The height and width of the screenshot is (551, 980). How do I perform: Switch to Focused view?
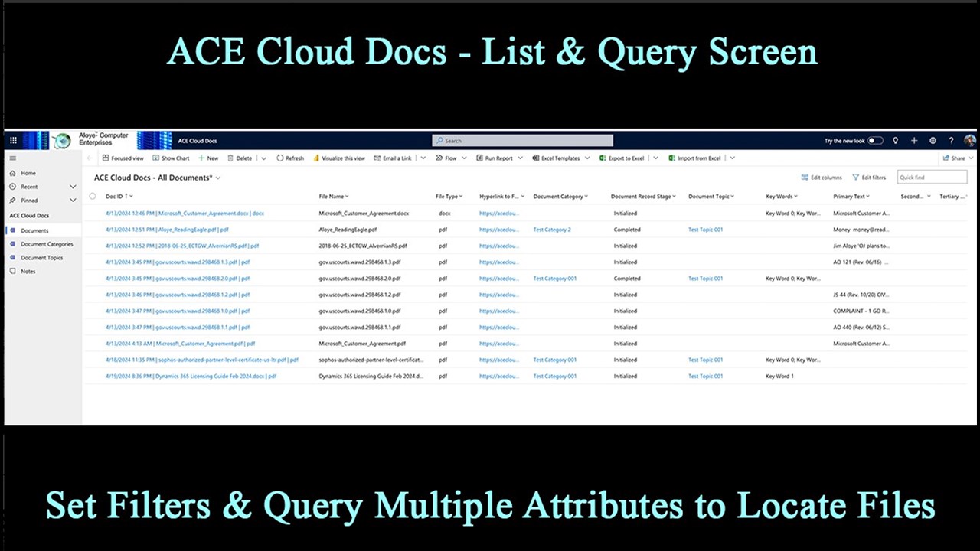(x=122, y=158)
